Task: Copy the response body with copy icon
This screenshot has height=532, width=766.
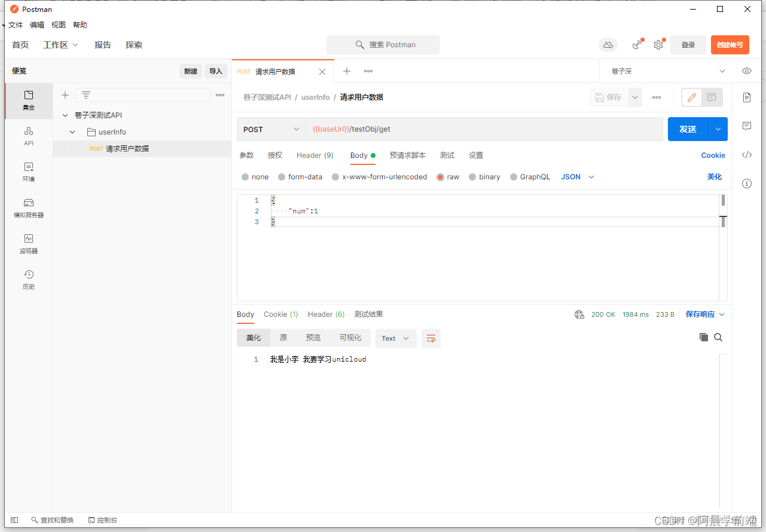Action: tap(704, 337)
